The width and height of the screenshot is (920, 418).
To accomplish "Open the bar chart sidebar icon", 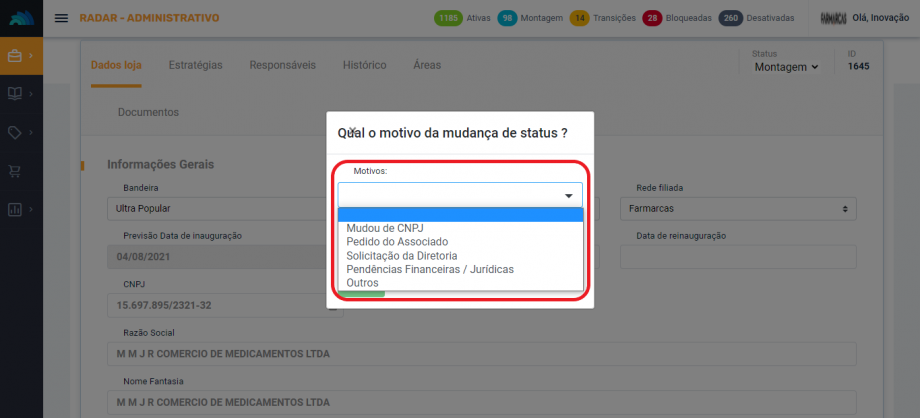I will 15,210.
